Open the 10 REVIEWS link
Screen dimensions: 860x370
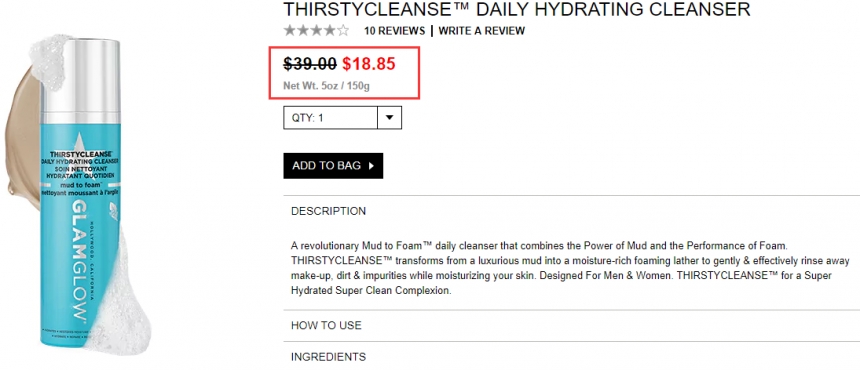(394, 31)
